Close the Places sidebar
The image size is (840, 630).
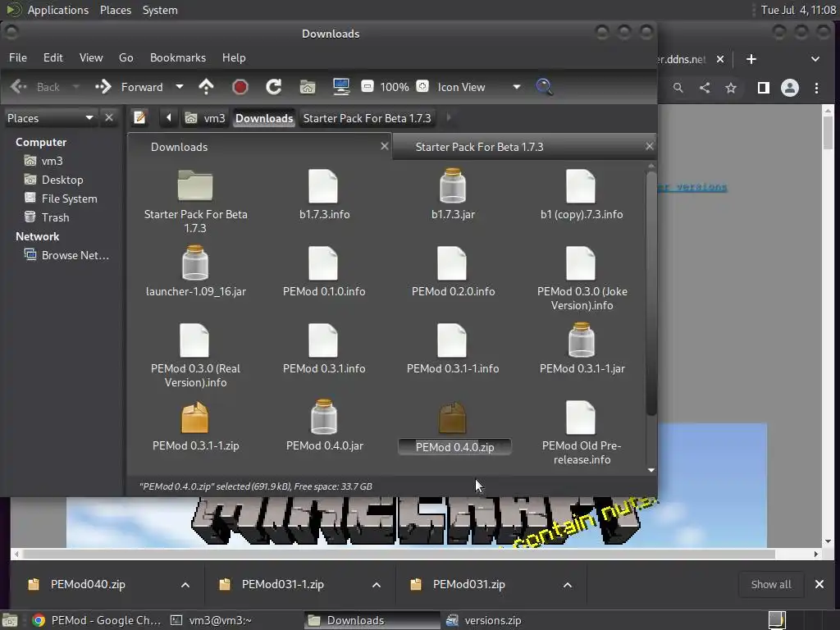click(109, 117)
